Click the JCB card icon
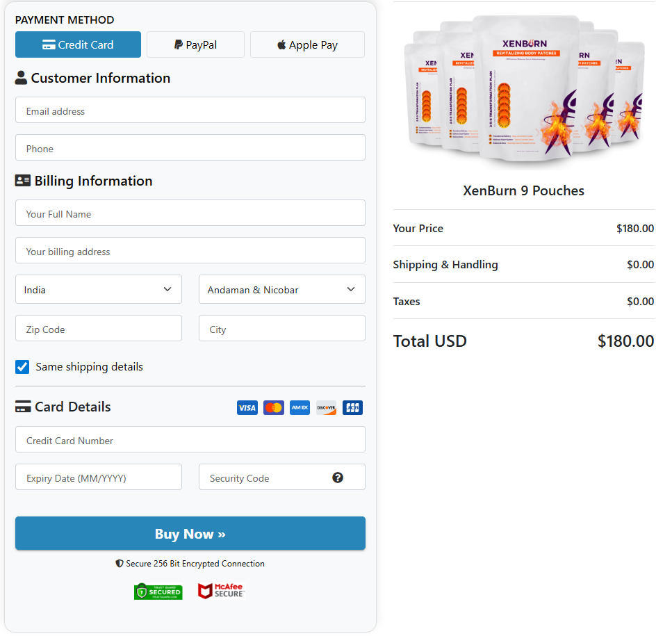This screenshot has width=672, height=636. click(352, 407)
